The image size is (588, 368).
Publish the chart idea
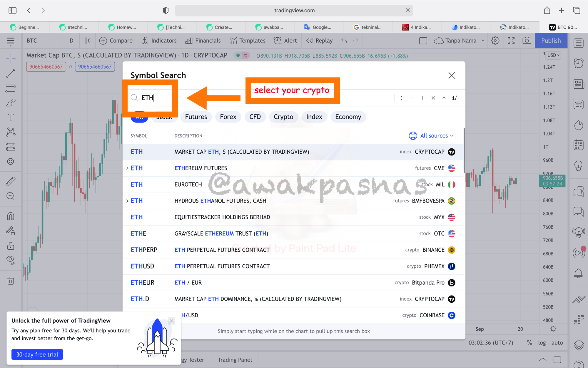pyautogui.click(x=551, y=41)
